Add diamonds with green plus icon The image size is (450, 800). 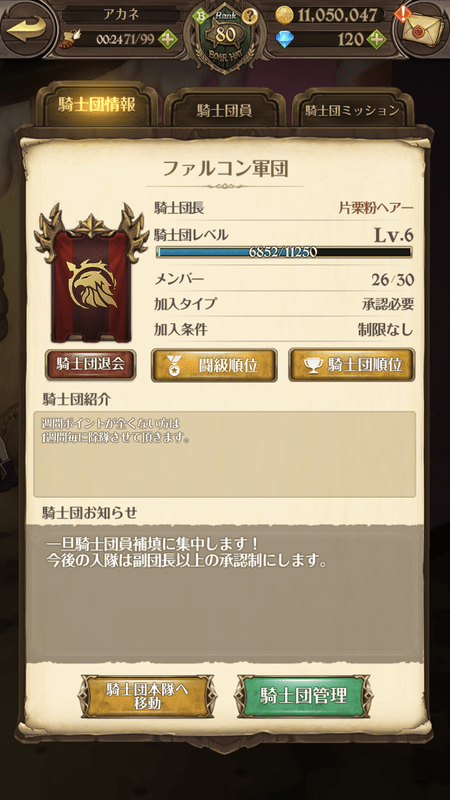pos(376,39)
